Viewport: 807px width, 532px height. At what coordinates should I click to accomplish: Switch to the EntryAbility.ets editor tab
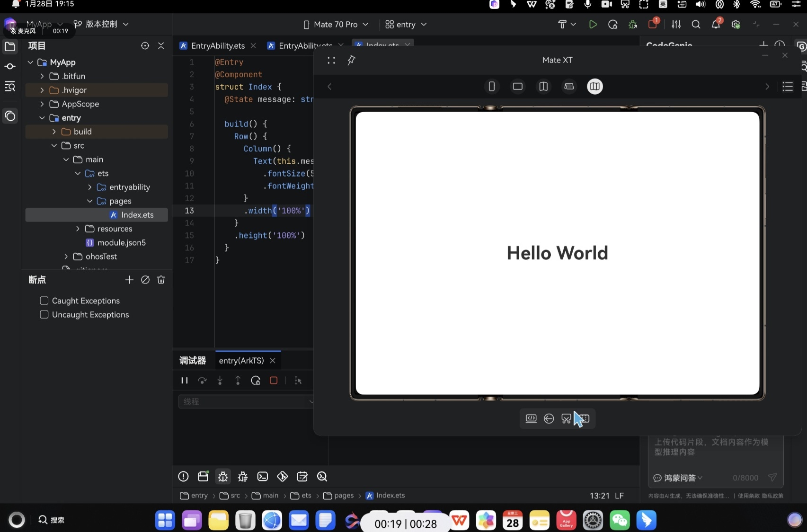coord(218,46)
